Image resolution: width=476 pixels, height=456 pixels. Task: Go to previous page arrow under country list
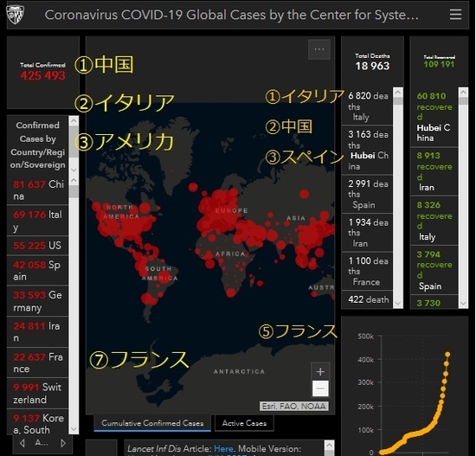(22, 443)
